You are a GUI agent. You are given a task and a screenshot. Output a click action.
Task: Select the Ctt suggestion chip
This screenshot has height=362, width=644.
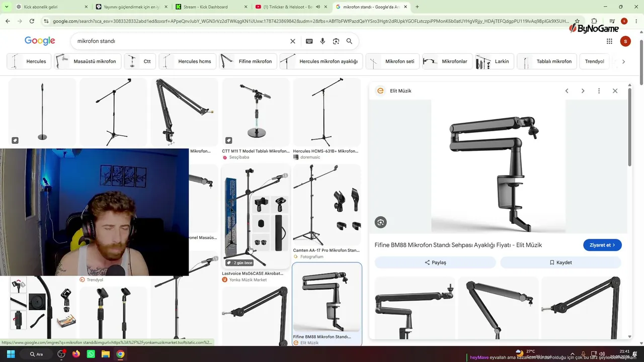(x=139, y=61)
